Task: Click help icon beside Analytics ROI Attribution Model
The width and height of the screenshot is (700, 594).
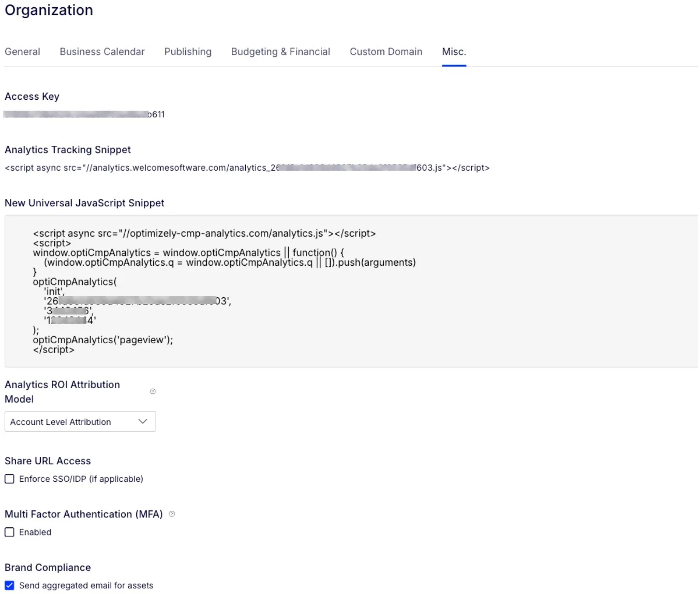Action: [153, 391]
